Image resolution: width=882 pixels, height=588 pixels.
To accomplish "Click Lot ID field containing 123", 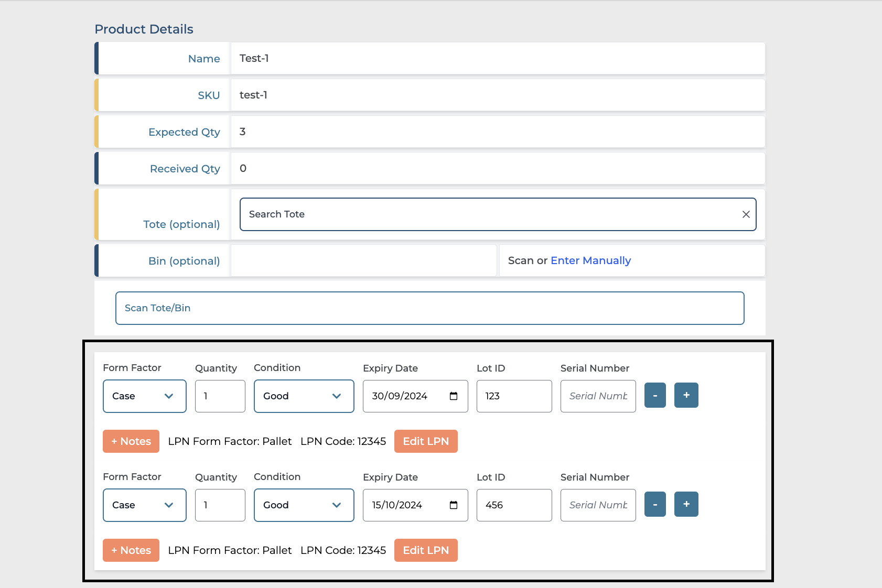I will pos(514,396).
